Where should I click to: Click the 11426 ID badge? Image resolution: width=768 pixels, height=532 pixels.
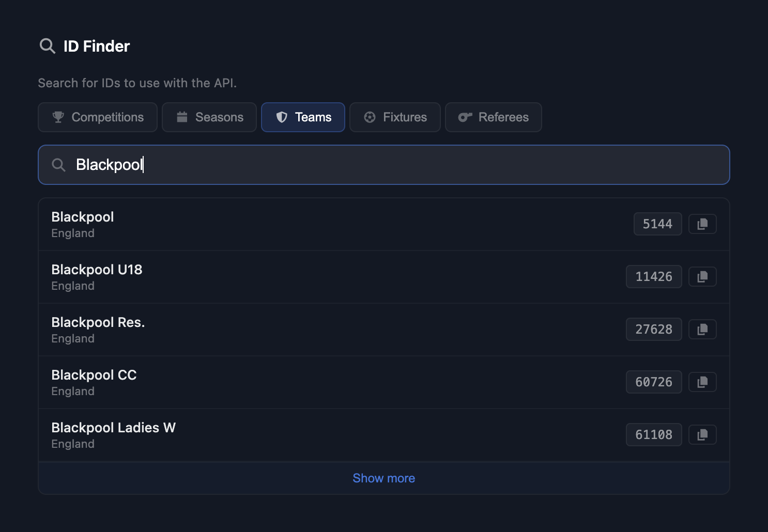[x=654, y=277]
